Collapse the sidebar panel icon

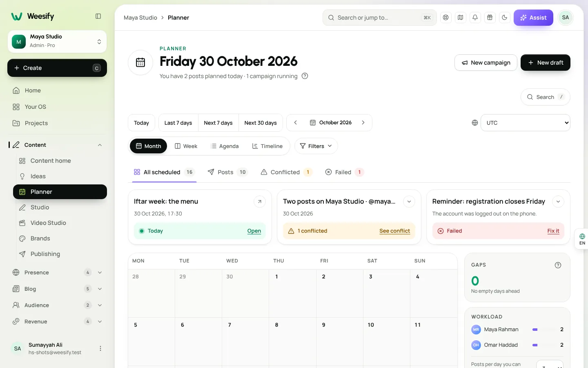coord(98,16)
